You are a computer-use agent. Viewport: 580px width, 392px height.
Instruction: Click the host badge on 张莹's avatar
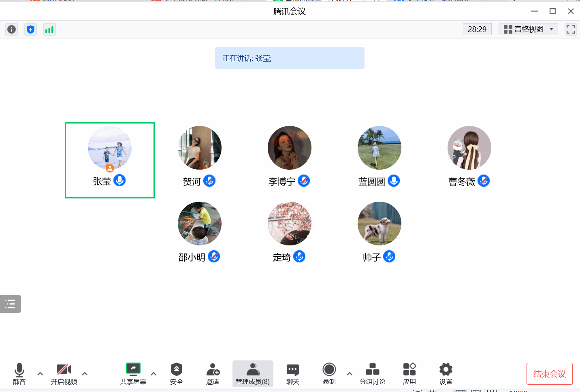click(x=110, y=168)
